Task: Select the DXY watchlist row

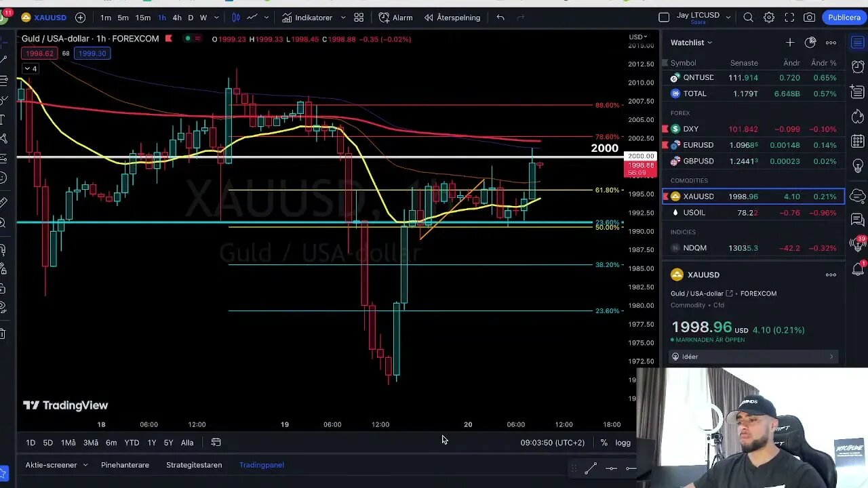Action: [754, 129]
